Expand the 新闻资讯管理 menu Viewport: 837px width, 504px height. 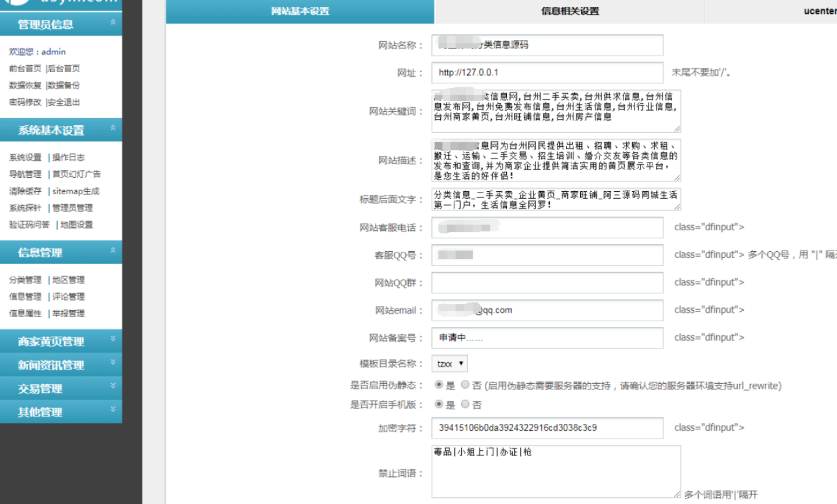(x=61, y=365)
